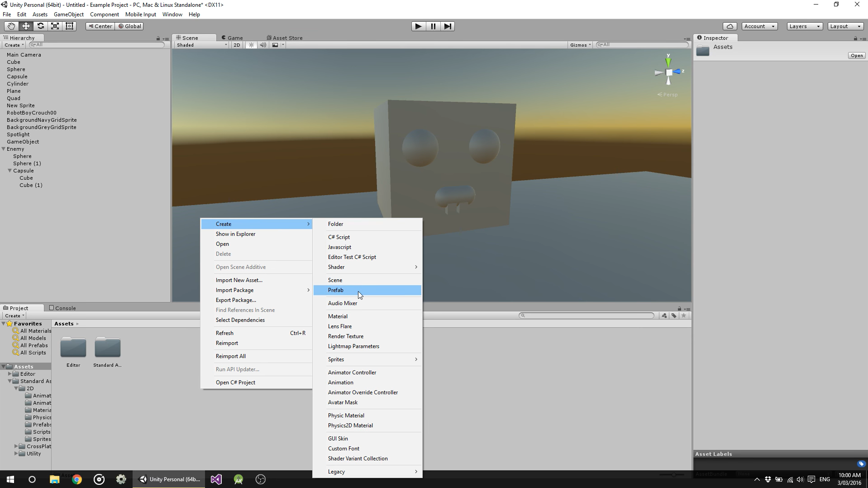Open Hierarchy Create dropdown
868x488 pixels.
tap(14, 45)
